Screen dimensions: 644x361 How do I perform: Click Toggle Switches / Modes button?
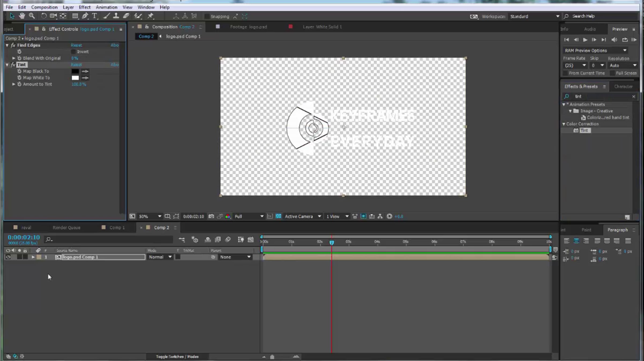click(x=177, y=356)
